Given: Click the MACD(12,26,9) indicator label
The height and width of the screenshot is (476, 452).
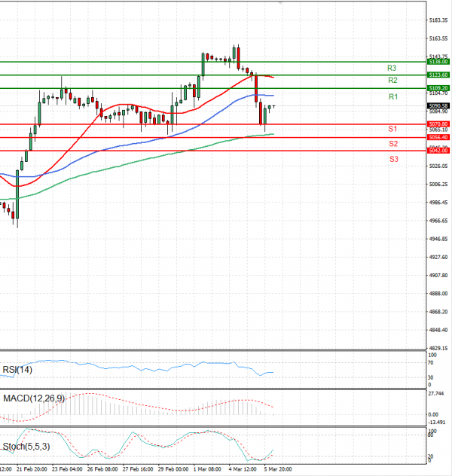Looking at the screenshot, I should click(34, 398).
